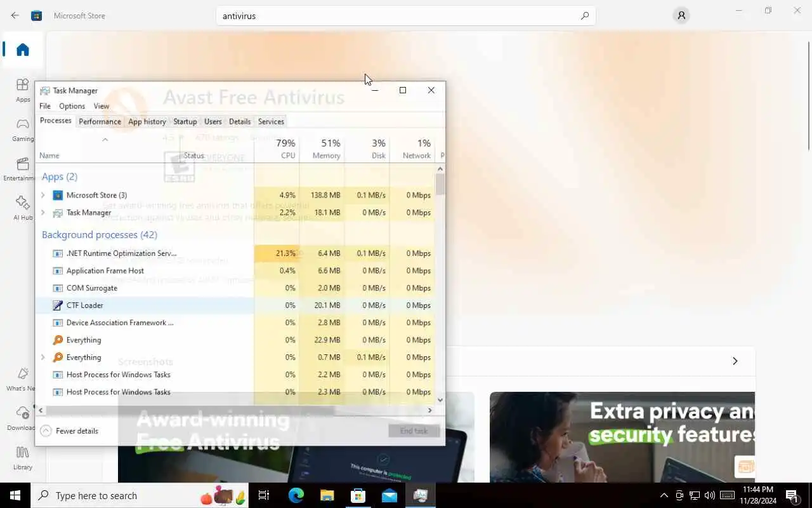Show hidden system tray icons
Screen dimensions: 812x508
[664, 495]
